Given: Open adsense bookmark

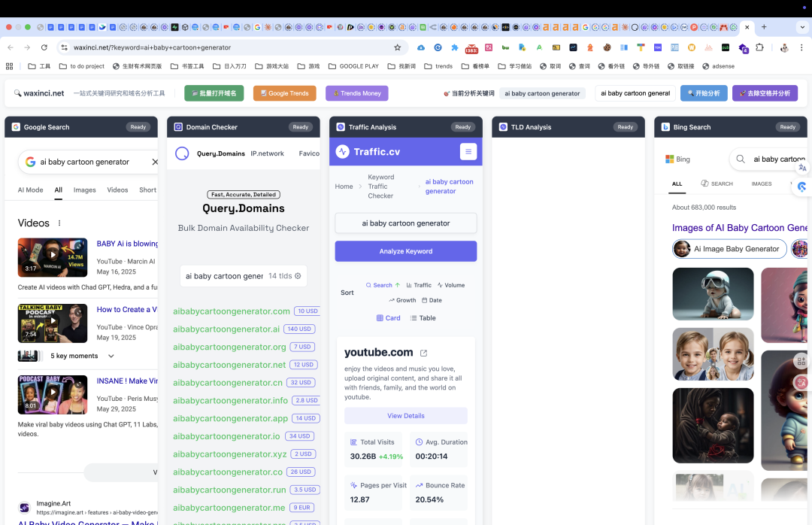Looking at the screenshot, I should [x=718, y=66].
